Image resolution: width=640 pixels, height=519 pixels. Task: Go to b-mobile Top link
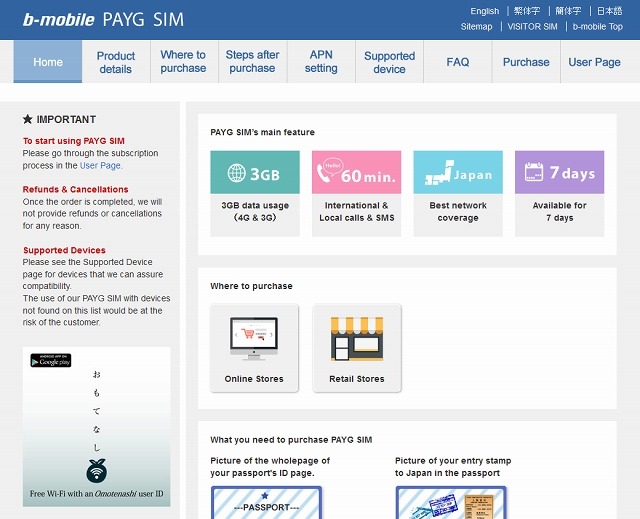[x=598, y=27]
